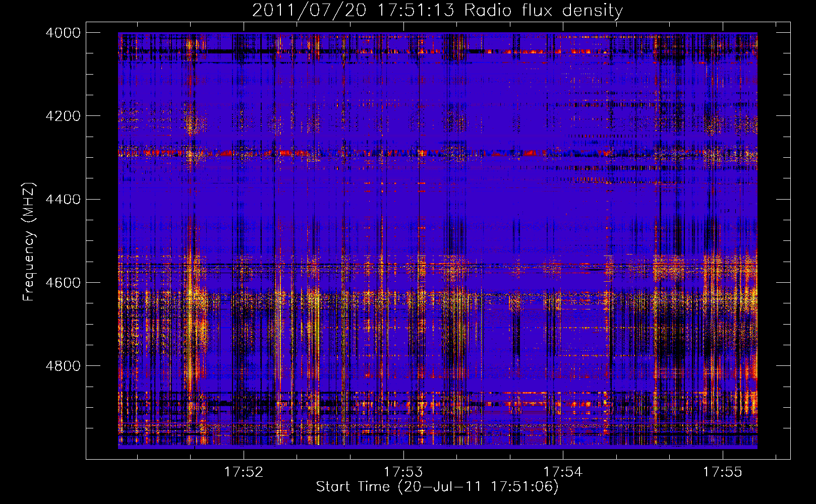This screenshot has height=504, width=816.
Task: Select the 4600 frequency tick label
Action: coord(63,283)
